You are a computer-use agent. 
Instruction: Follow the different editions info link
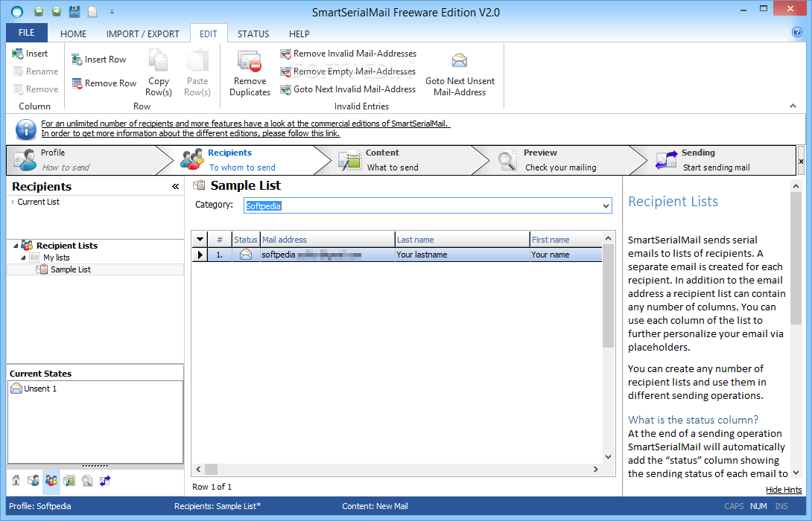pyautogui.click(x=191, y=133)
